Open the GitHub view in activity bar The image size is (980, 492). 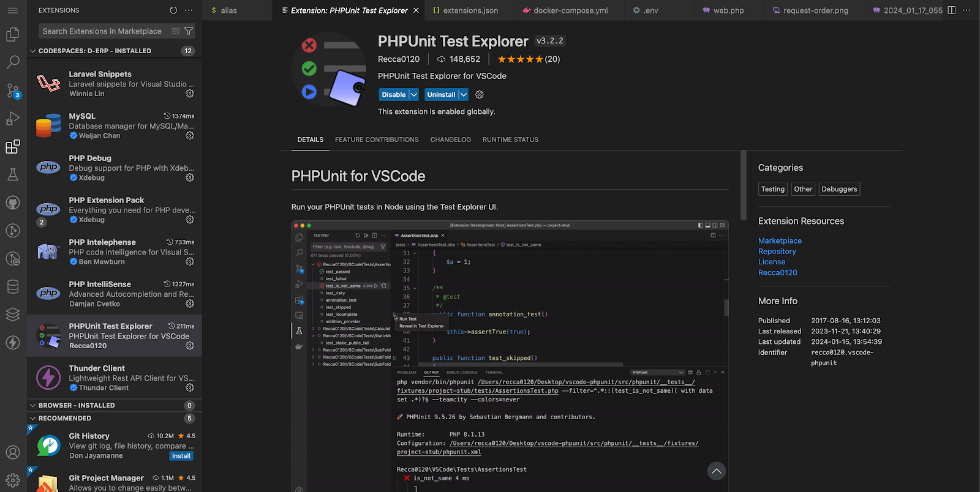point(13,203)
